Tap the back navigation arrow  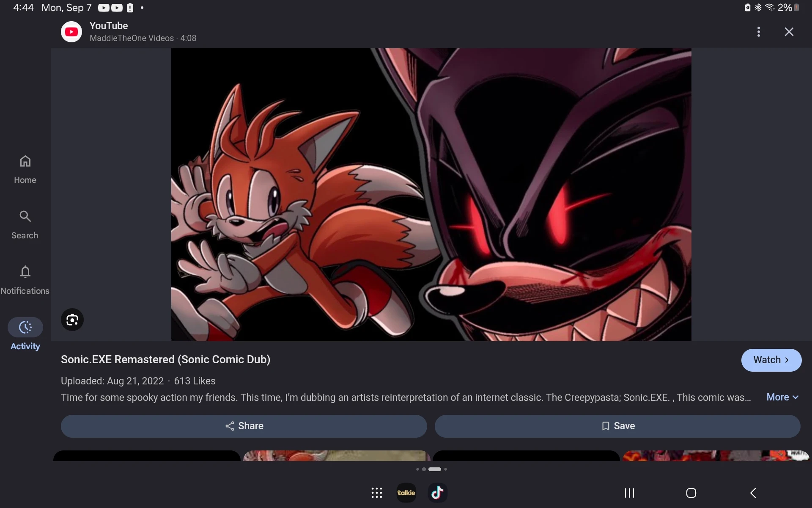753,493
